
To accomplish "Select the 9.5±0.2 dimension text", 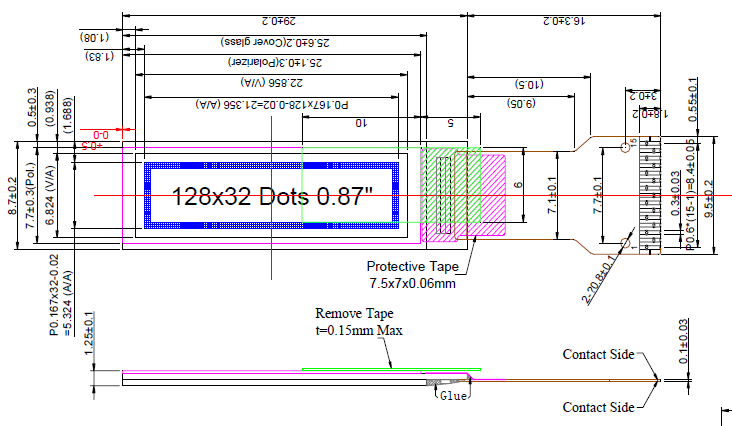I will [x=709, y=197].
